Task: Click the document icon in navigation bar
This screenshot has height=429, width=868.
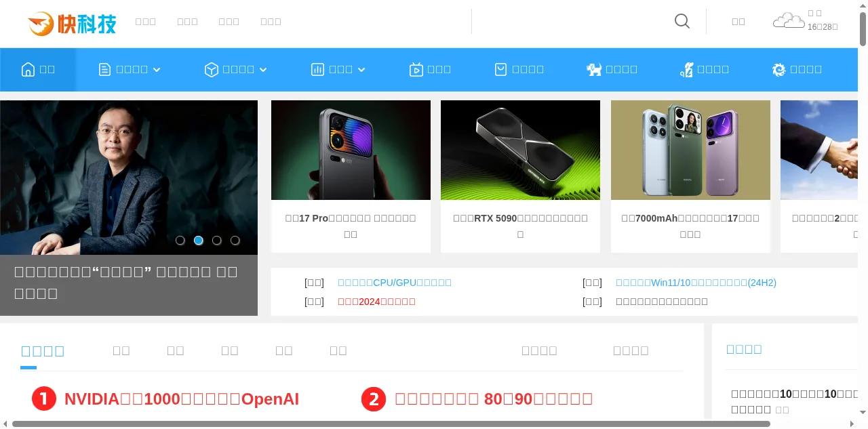Action: pos(104,69)
